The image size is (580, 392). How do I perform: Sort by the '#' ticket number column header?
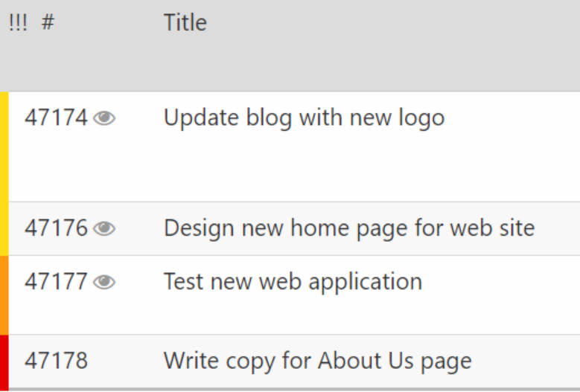point(48,22)
